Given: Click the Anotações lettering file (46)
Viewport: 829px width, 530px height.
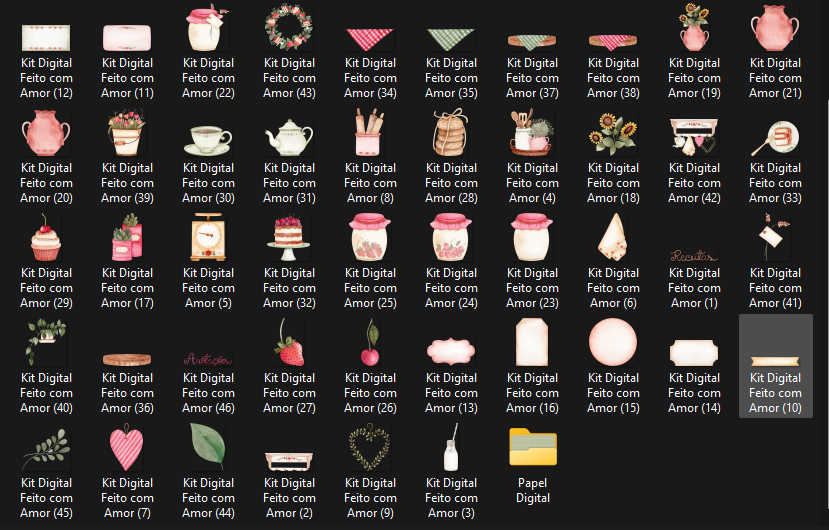Looking at the screenshot, I should (x=208, y=367).
